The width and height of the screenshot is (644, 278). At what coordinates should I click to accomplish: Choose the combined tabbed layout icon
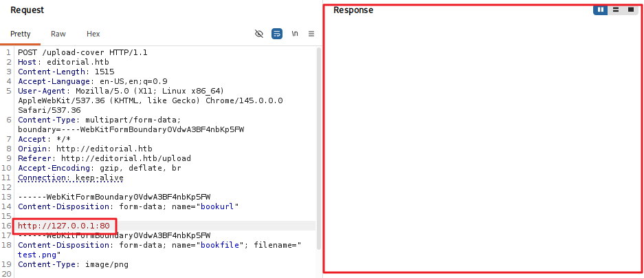pos(630,10)
